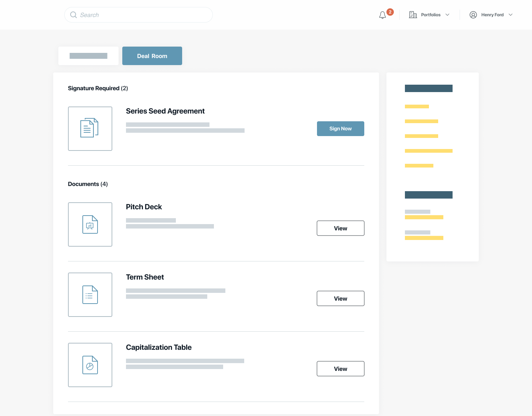532x416 pixels.
Task: View the Capitalization Table document
Action: click(x=340, y=369)
